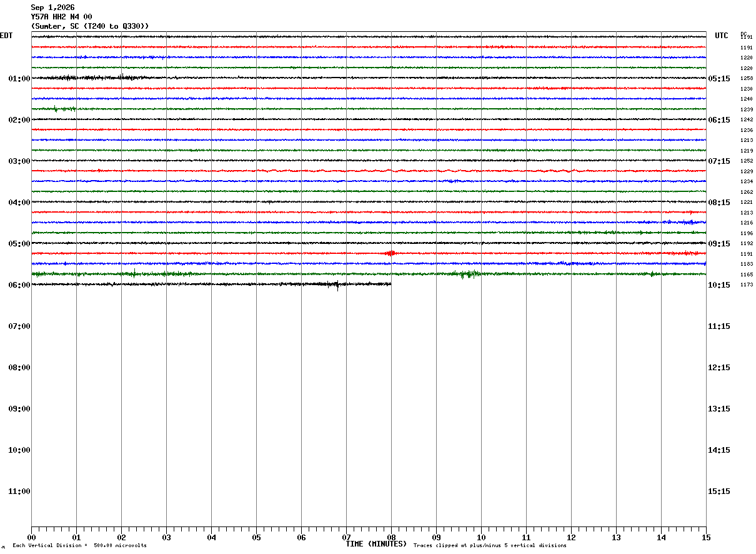Click the traces clipped caption text

tap(490, 546)
